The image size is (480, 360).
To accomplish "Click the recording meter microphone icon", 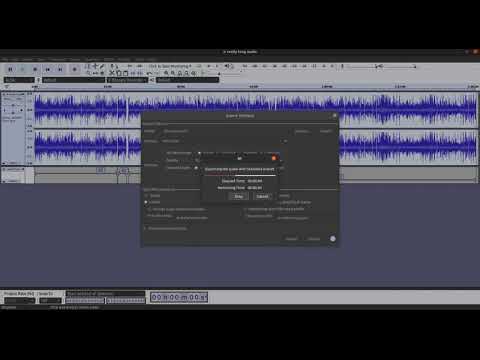I will coord(113,66).
